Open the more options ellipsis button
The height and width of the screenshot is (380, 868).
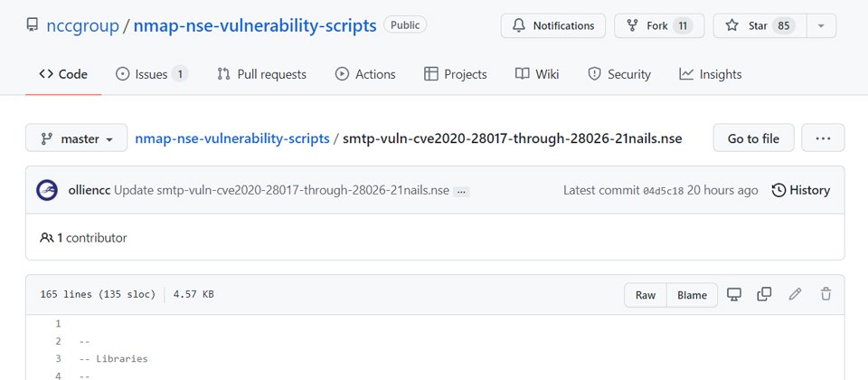pos(823,138)
